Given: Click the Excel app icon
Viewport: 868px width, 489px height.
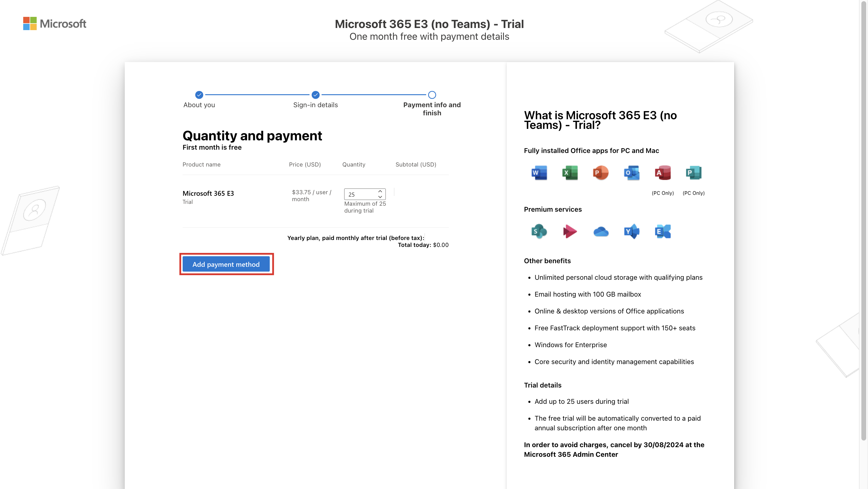Looking at the screenshot, I should (570, 173).
